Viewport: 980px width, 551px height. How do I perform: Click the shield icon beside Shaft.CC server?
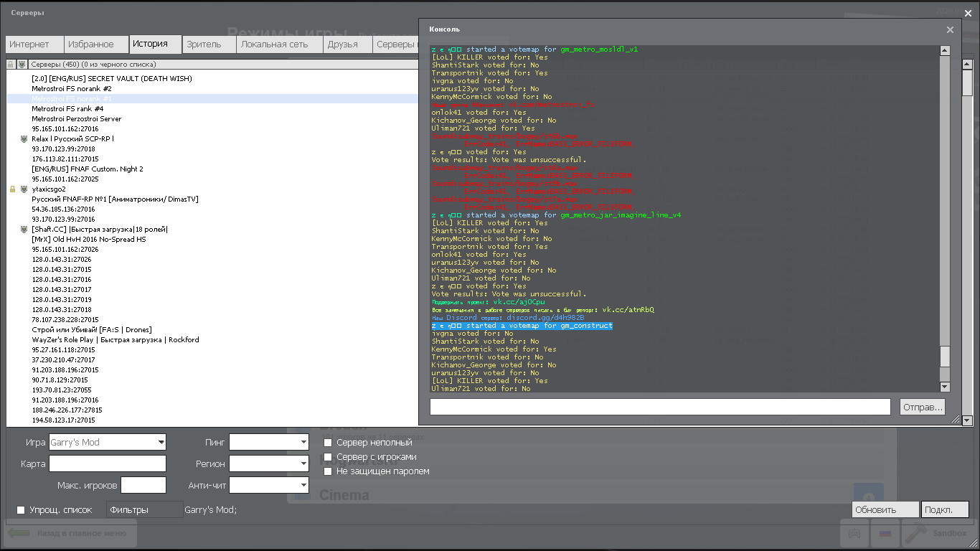point(24,230)
